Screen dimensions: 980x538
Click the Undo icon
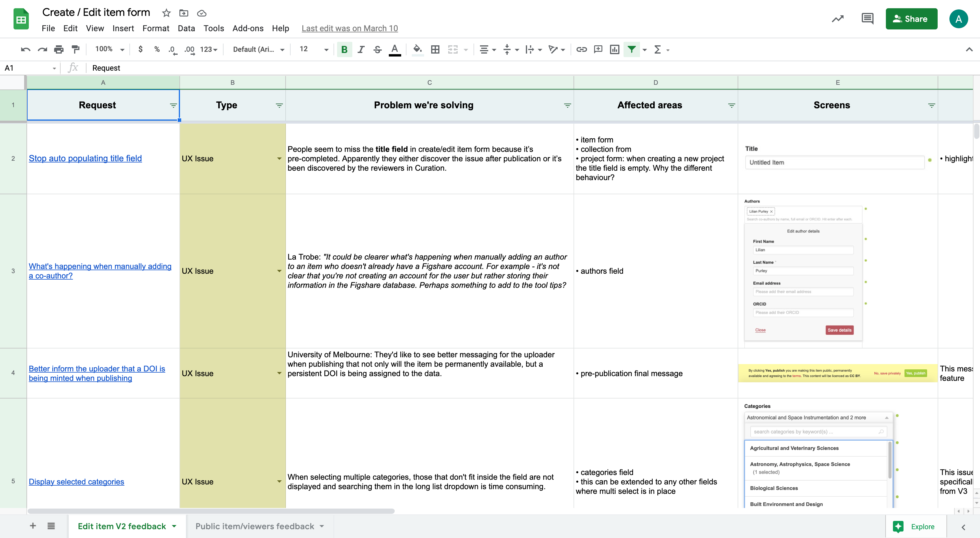pyautogui.click(x=26, y=49)
